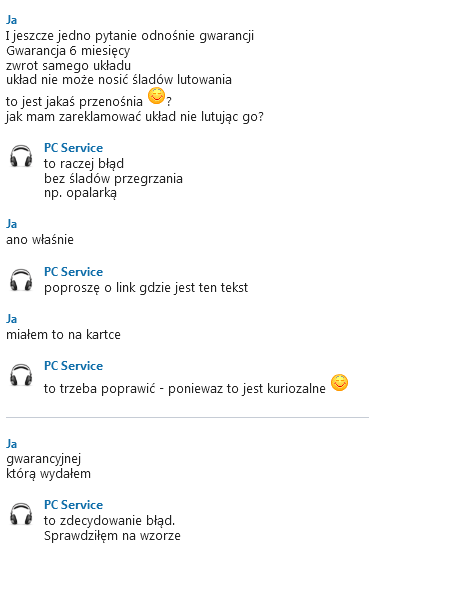Click the horizontal divider line between messages
Viewport: 459px width, 594px height.
[187, 417]
